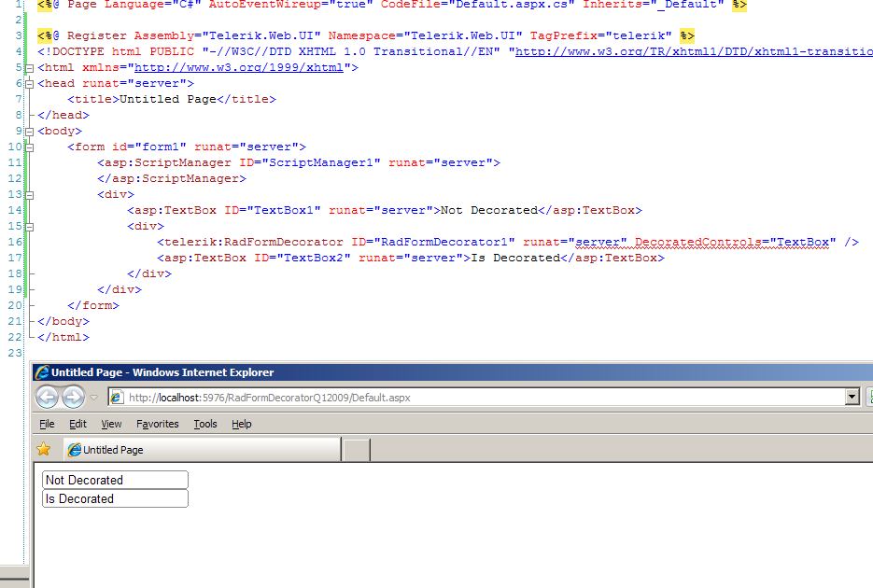Collapse the inner div outline on line 15
This screenshot has width=873, height=588.
[30, 228]
